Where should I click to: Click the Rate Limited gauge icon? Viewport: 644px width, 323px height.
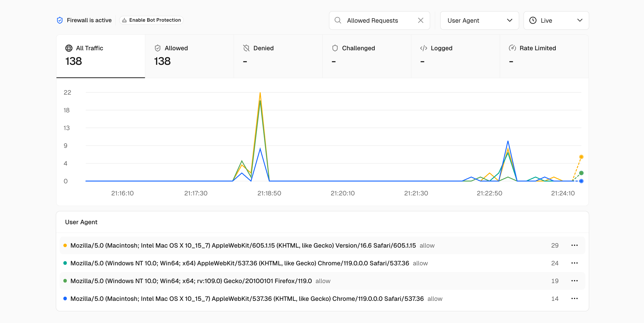click(x=512, y=48)
